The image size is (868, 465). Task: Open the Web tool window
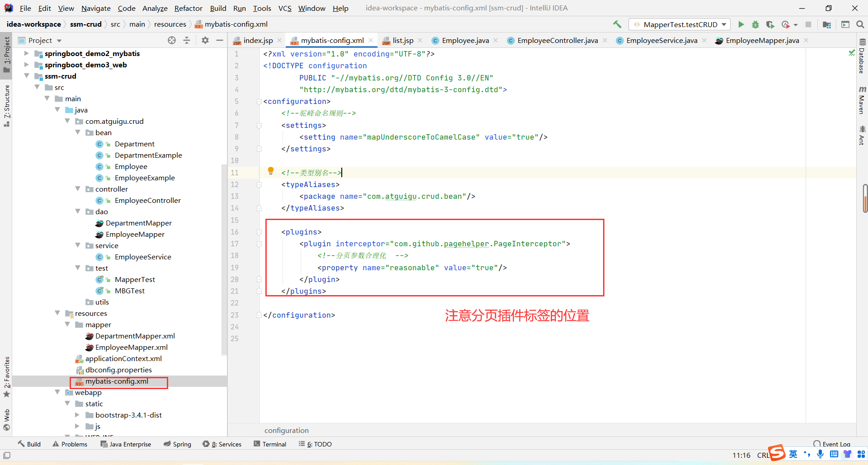(x=7, y=420)
